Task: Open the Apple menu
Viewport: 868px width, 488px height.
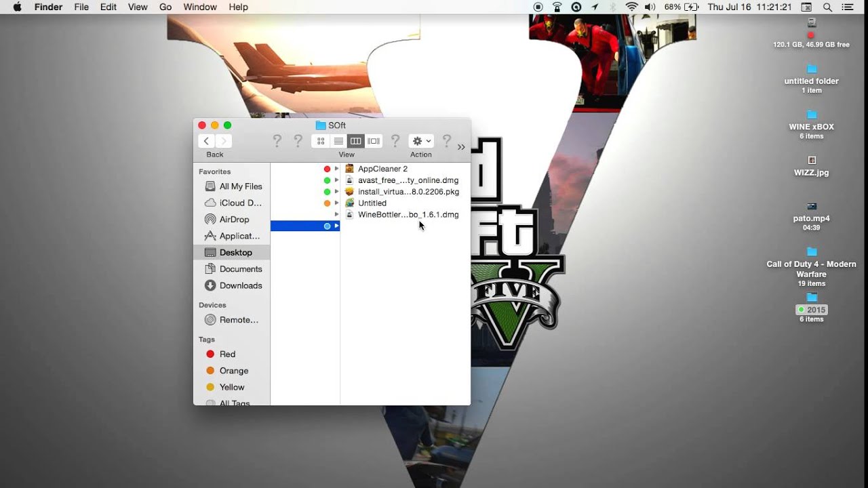Action: [17, 7]
